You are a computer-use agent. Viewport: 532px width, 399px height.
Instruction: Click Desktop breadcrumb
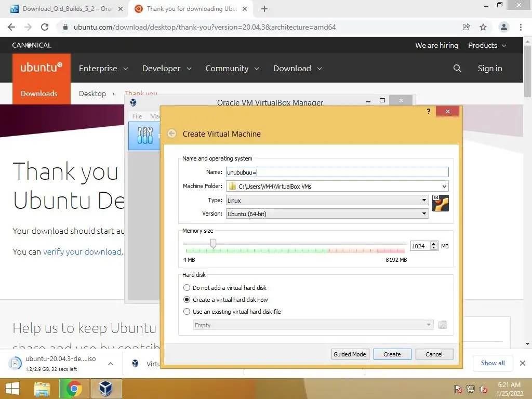coord(92,94)
